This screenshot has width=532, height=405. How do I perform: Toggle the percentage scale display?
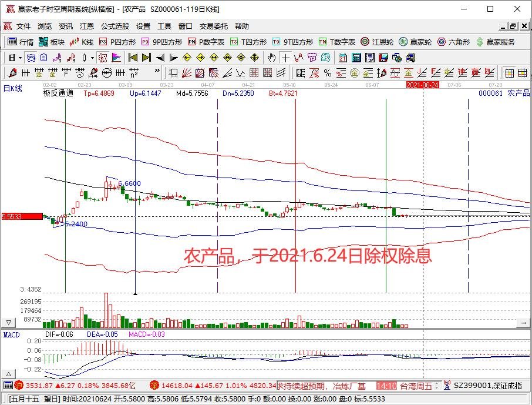click(x=326, y=72)
